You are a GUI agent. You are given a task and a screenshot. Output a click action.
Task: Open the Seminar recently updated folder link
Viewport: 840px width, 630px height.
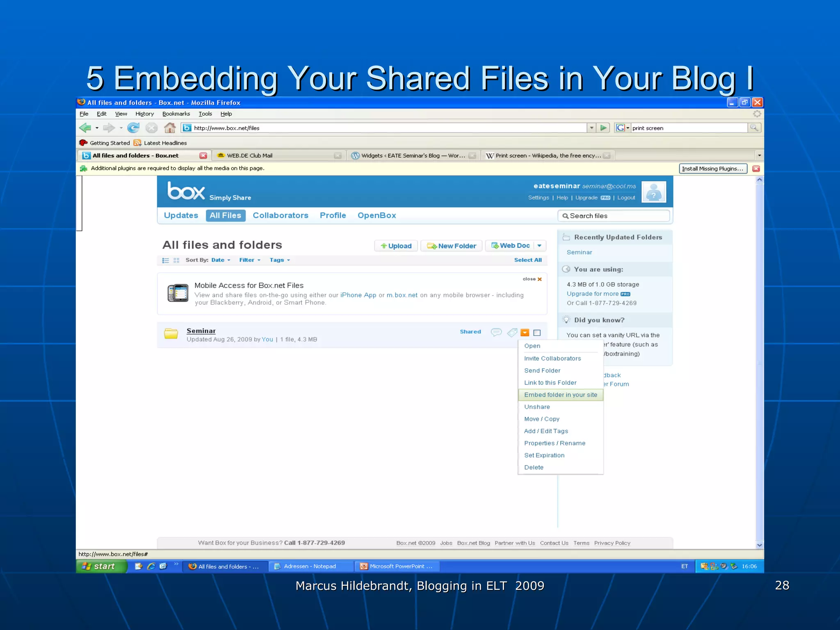579,252
